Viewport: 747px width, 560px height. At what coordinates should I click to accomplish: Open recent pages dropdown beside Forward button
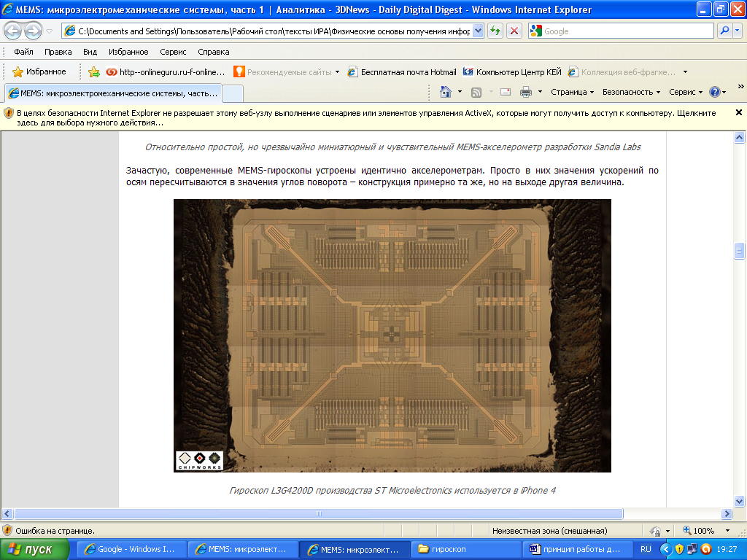(49, 31)
